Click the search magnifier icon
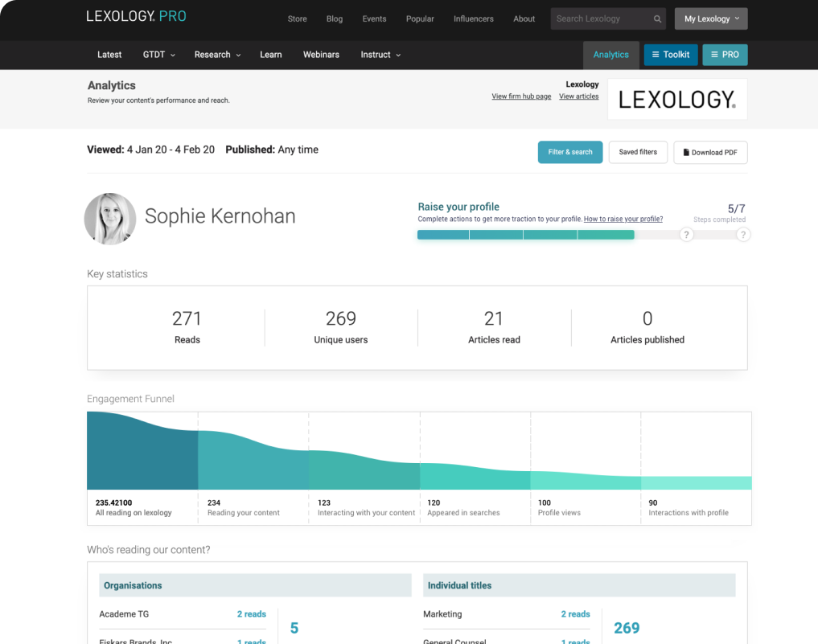 (657, 19)
